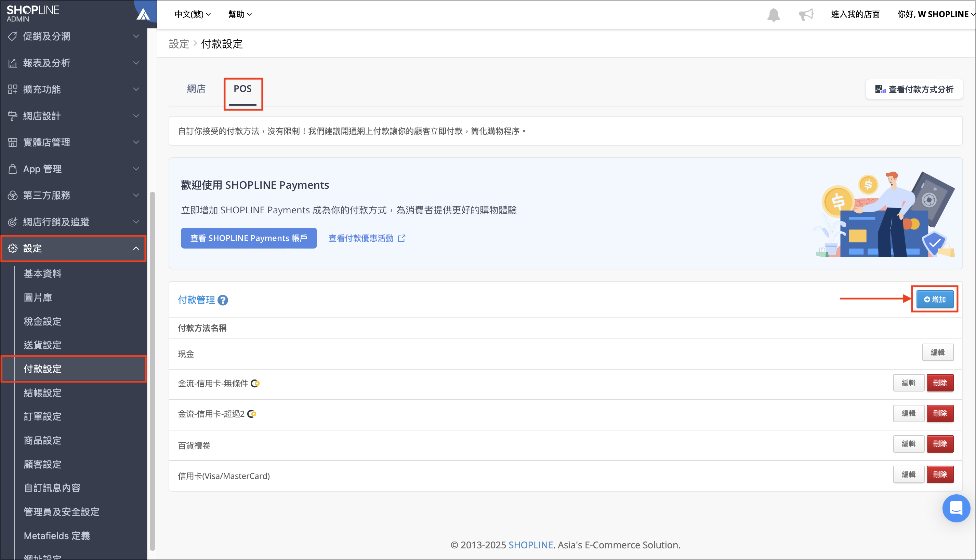Viewport: 976px width, 560px height.
Task: Expand the 實體店管理 menu chevron
Action: (136, 142)
